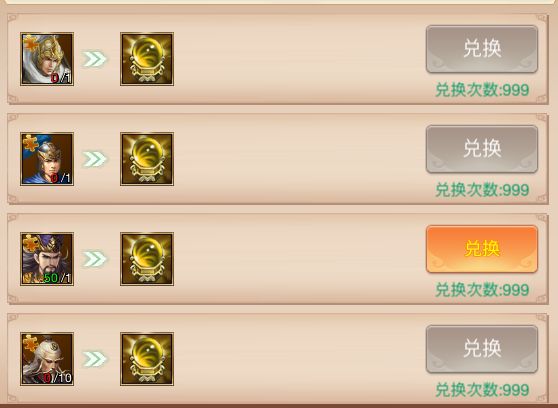Tap the white-haired elder fragment icon 0/10
Screen dimensions: 558x408
tap(47, 359)
